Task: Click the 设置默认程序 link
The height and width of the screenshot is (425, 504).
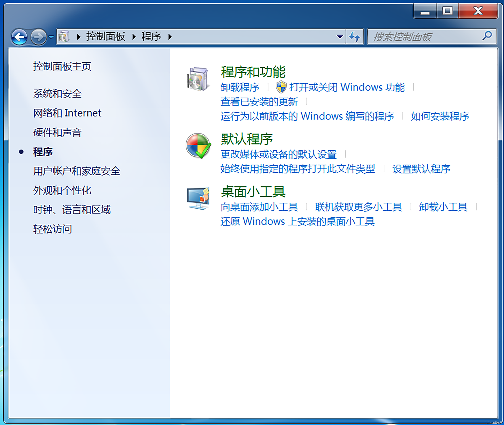Action: click(421, 169)
